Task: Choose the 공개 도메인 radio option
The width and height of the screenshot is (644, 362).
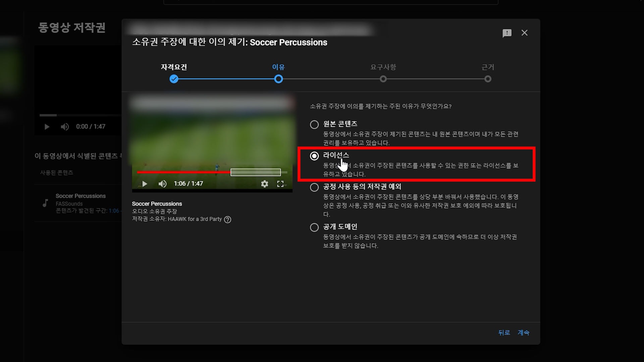Action: [x=314, y=228]
